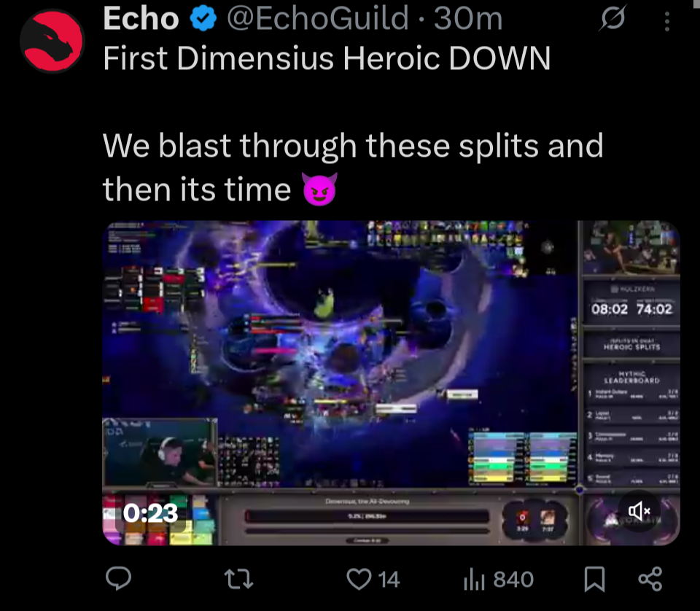Repost the tweet using arrows icon

click(x=239, y=579)
